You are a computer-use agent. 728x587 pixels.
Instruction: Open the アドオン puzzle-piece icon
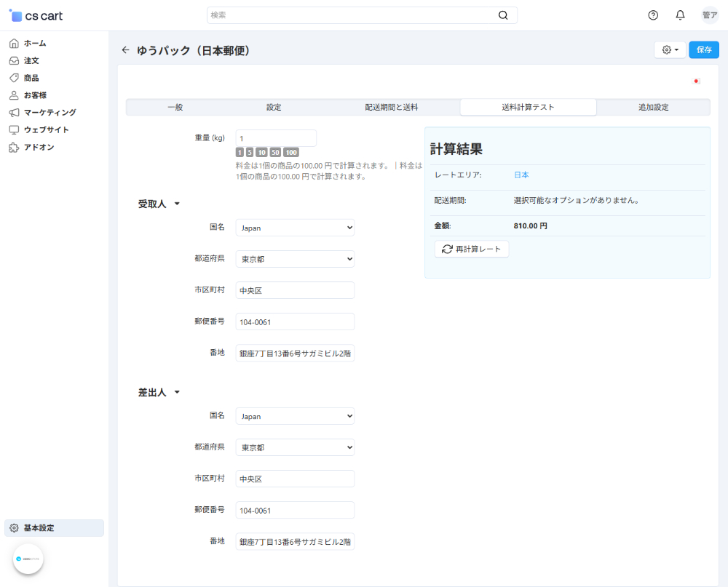(x=13, y=147)
